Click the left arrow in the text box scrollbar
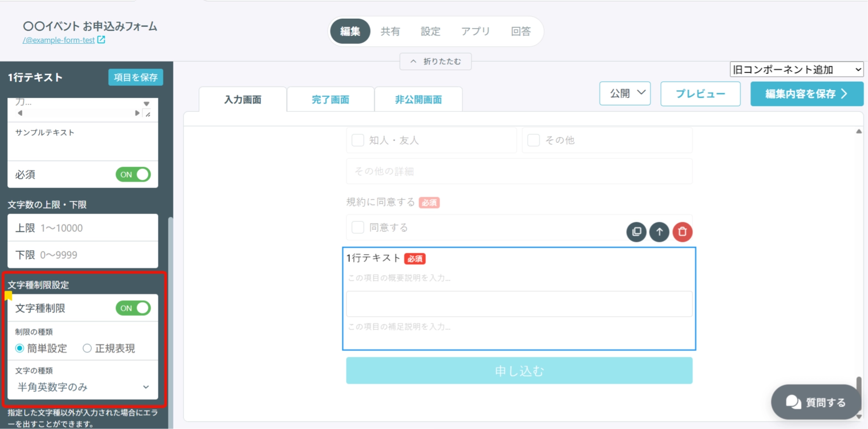 tap(20, 113)
